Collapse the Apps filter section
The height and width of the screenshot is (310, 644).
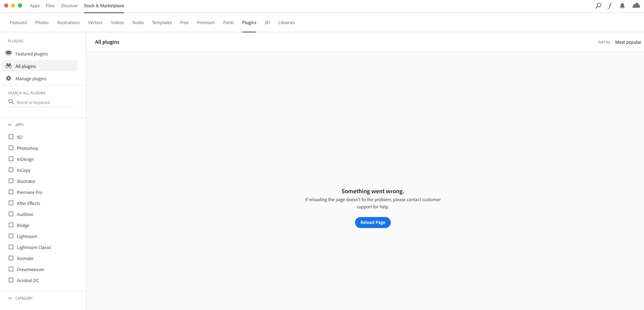coord(10,125)
